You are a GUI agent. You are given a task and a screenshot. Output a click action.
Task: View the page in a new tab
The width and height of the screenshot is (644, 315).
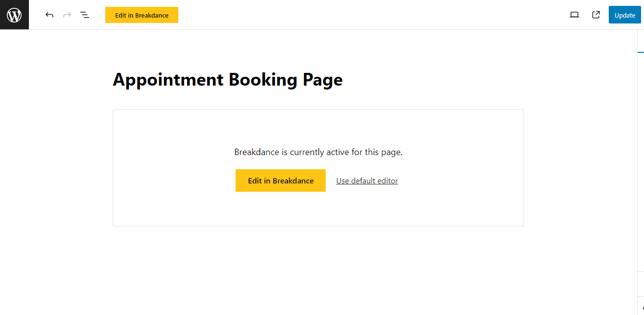pos(596,15)
